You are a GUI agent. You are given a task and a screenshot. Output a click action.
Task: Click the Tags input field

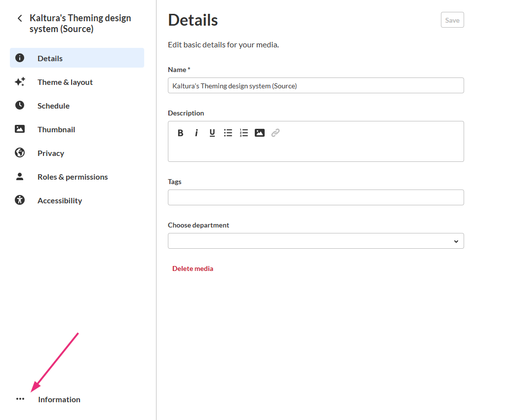pyautogui.click(x=316, y=197)
